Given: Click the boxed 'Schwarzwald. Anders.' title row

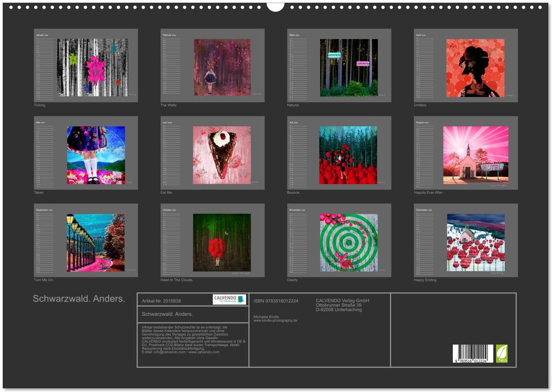Looking at the screenshot, I should (x=193, y=314).
